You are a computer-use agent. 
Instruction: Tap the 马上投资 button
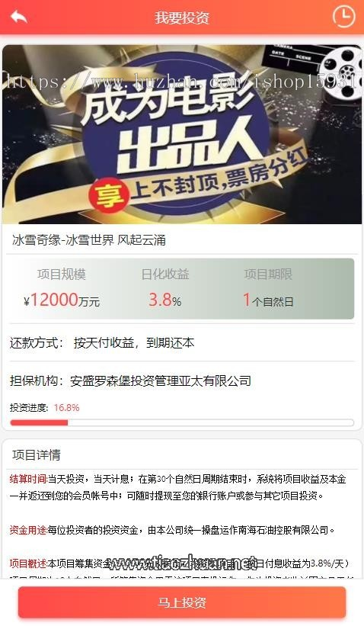(x=182, y=602)
